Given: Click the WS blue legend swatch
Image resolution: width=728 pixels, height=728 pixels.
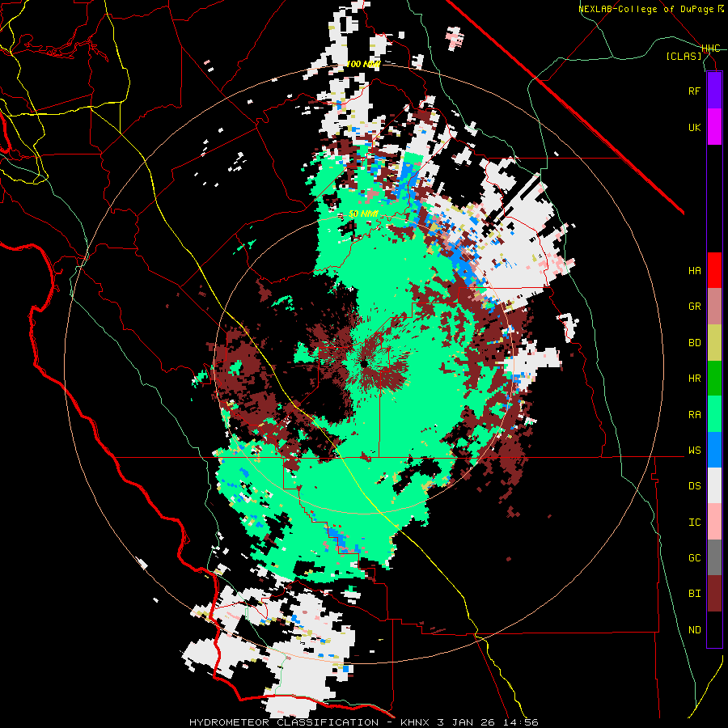Looking at the screenshot, I should click(714, 450).
